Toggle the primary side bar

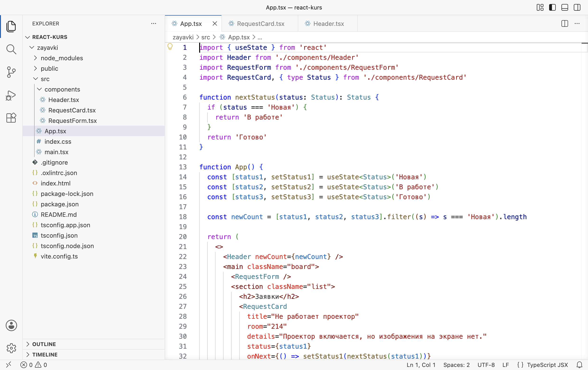pos(552,7)
